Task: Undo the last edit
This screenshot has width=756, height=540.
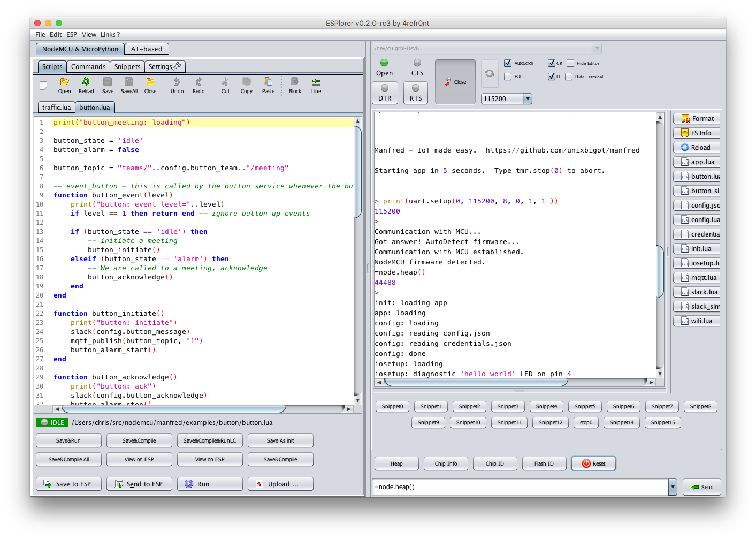Action: 177,85
